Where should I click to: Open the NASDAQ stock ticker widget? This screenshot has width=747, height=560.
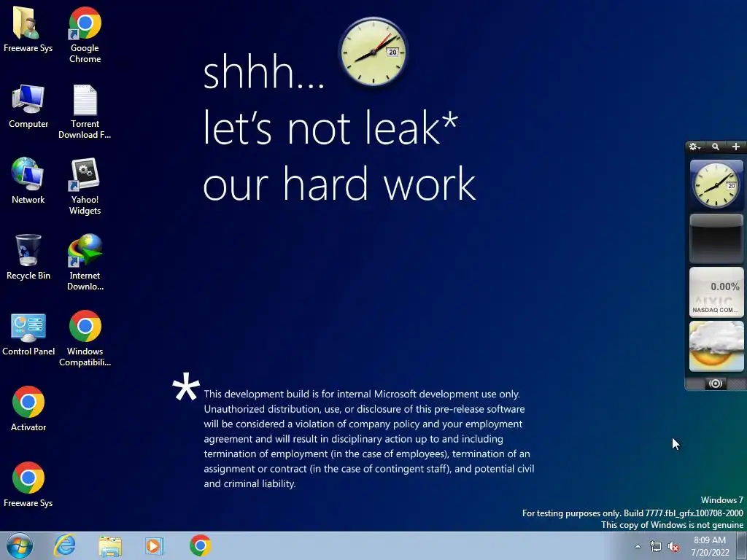tap(716, 292)
